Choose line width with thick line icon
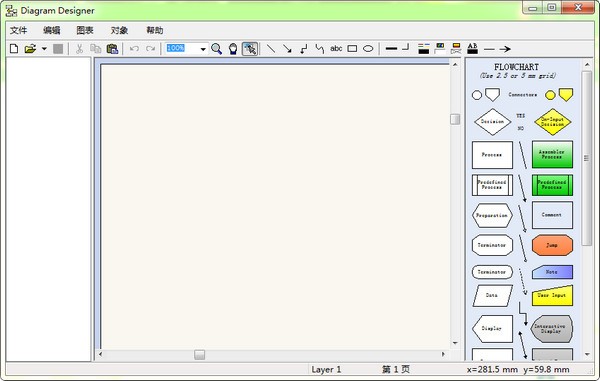600x381 pixels. (391, 49)
